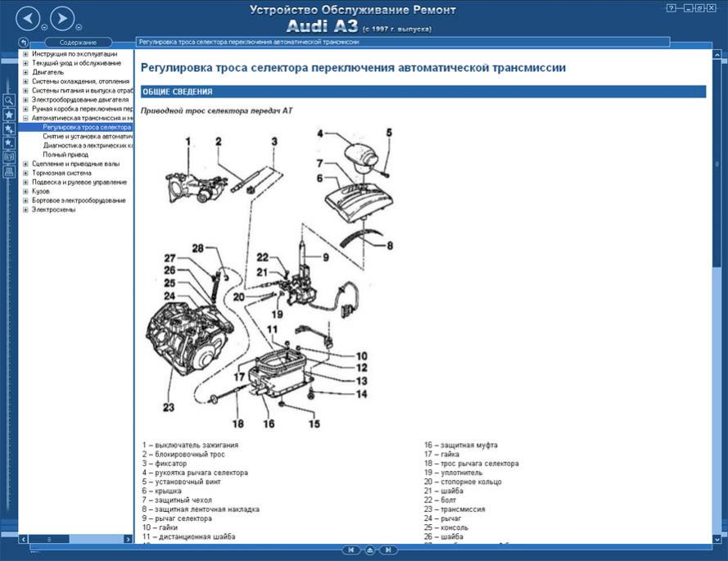Image resolution: width=728 pixels, height=561 pixels.
Task: Select the Тормозная система chapter
Action: point(61,174)
